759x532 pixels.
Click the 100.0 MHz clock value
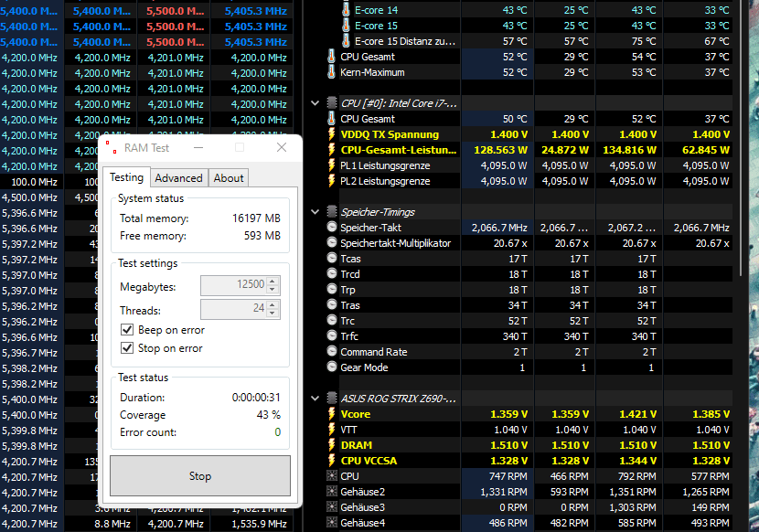[x=34, y=182]
